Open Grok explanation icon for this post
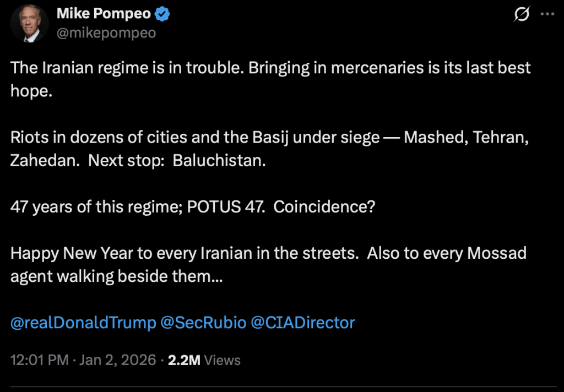 pyautogui.click(x=521, y=15)
